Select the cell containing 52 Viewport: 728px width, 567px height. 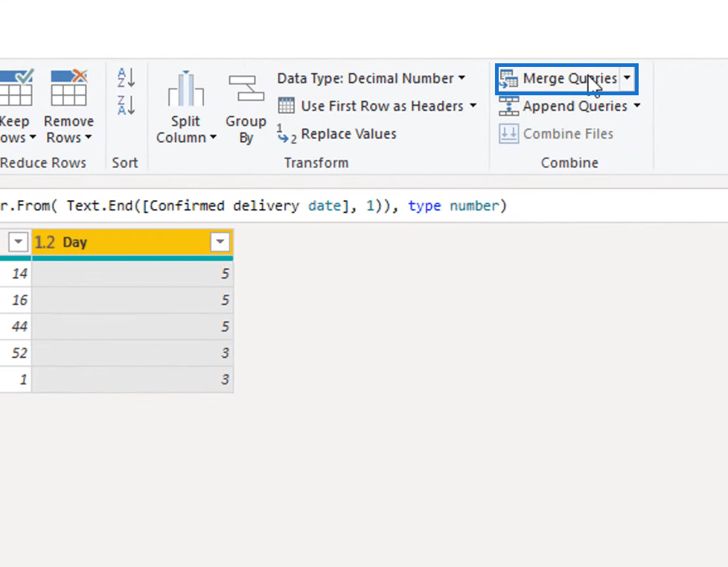pyautogui.click(x=16, y=353)
